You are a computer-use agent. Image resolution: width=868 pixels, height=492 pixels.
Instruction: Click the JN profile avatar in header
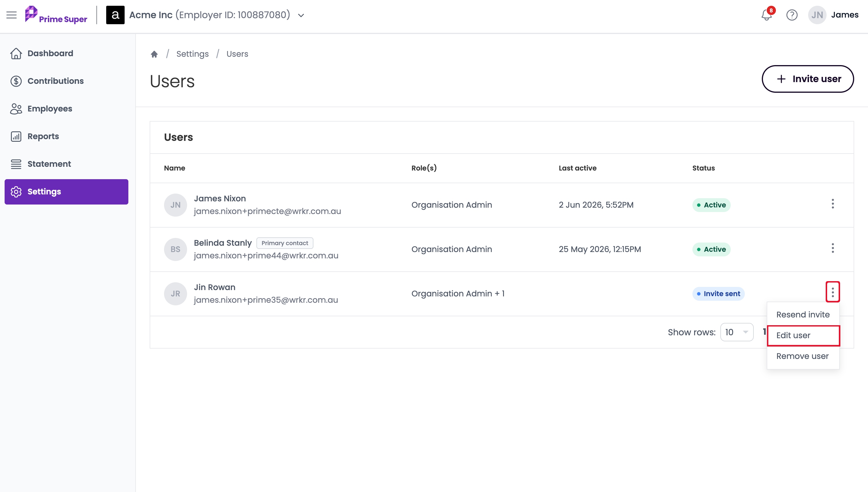[817, 15]
